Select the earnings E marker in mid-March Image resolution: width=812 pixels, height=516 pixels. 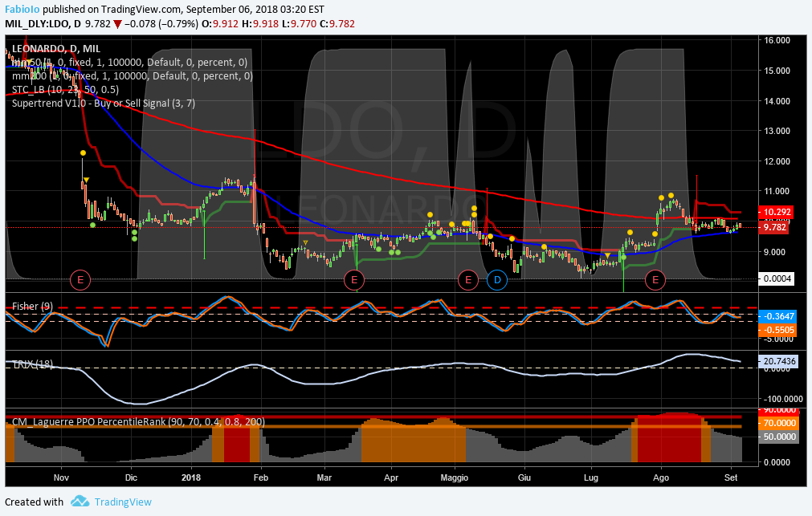click(x=354, y=280)
